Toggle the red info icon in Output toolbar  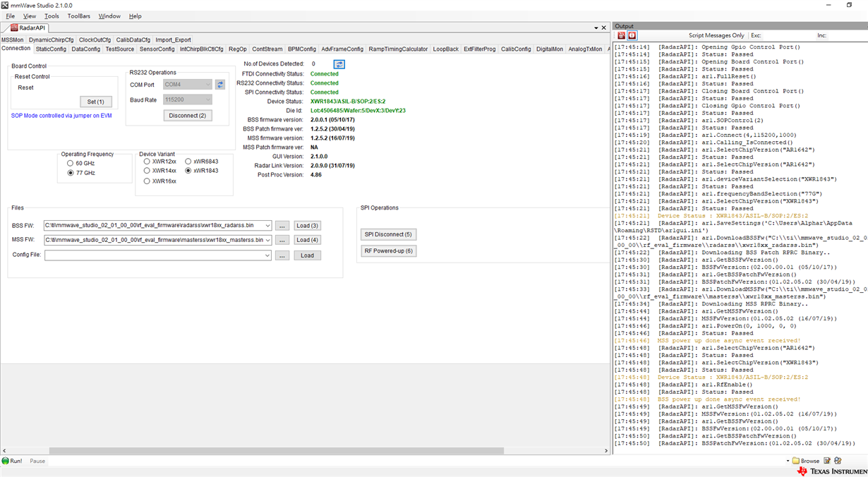click(632, 35)
